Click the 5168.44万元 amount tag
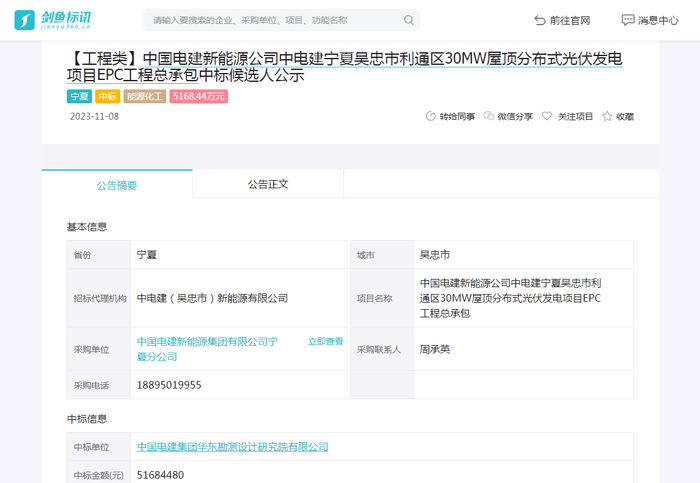700x483 pixels. 199,97
